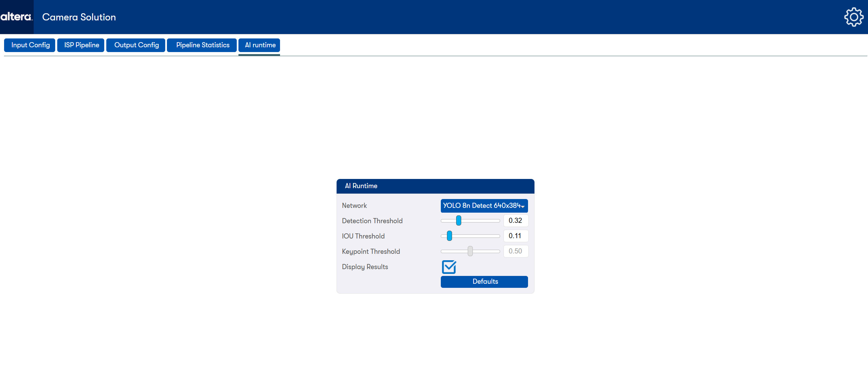The height and width of the screenshot is (379, 868).
Task: Click the Network label
Action: 354,205
